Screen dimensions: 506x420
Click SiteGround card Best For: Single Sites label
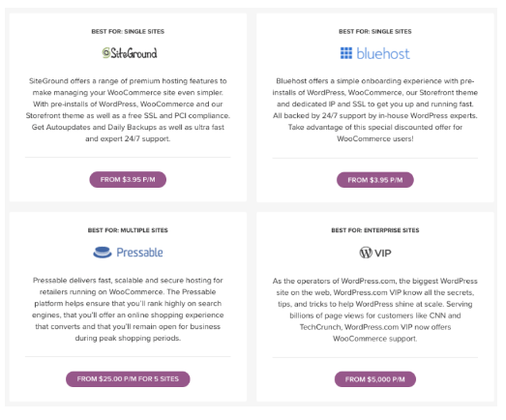[x=128, y=31]
